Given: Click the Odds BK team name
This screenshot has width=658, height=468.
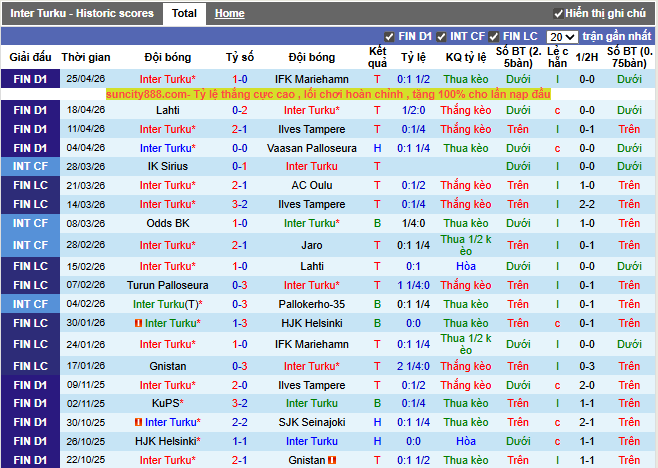Looking at the screenshot, I should pyautogui.click(x=168, y=223).
